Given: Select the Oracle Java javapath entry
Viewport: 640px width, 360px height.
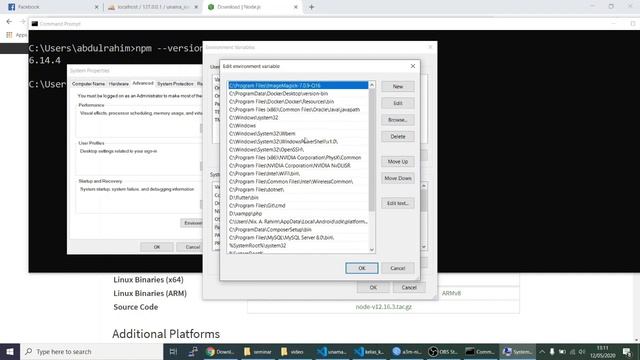Looking at the screenshot, I should coord(298,109).
